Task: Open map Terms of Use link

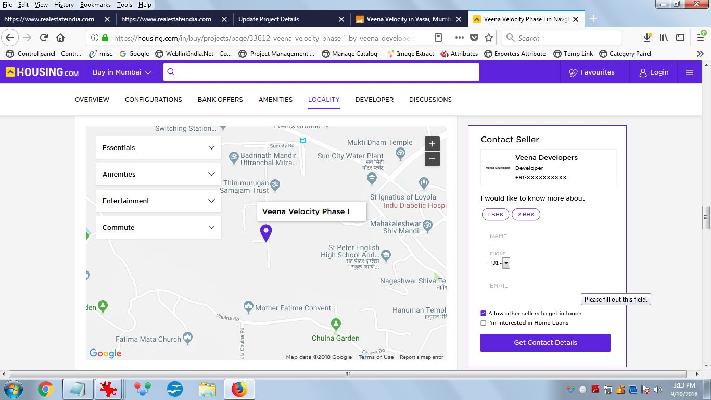Action: click(376, 357)
